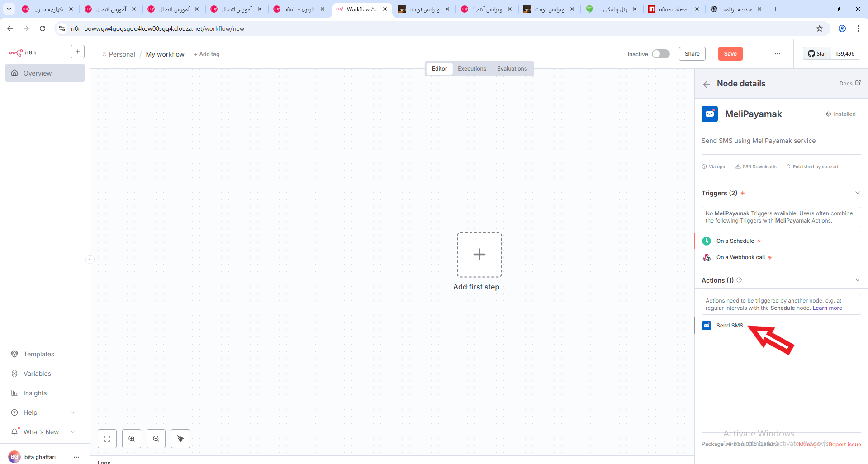Click the back arrow in Node details
868x464 pixels.
click(707, 84)
